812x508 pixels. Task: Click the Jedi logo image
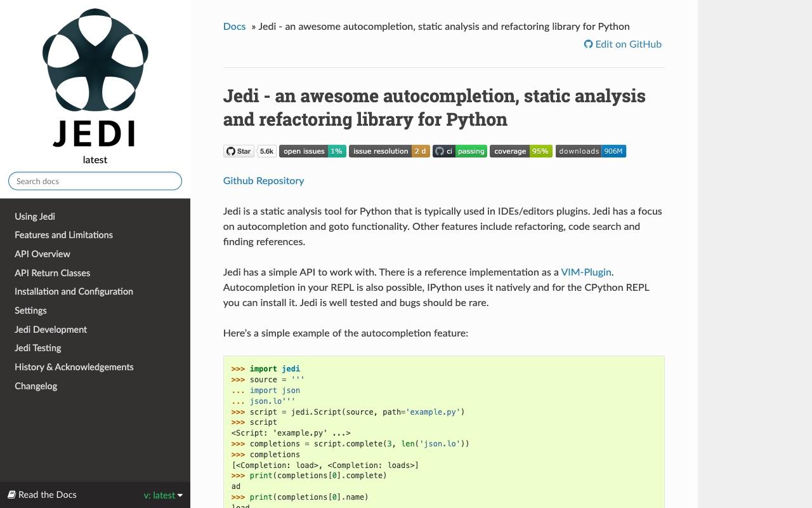[95, 78]
